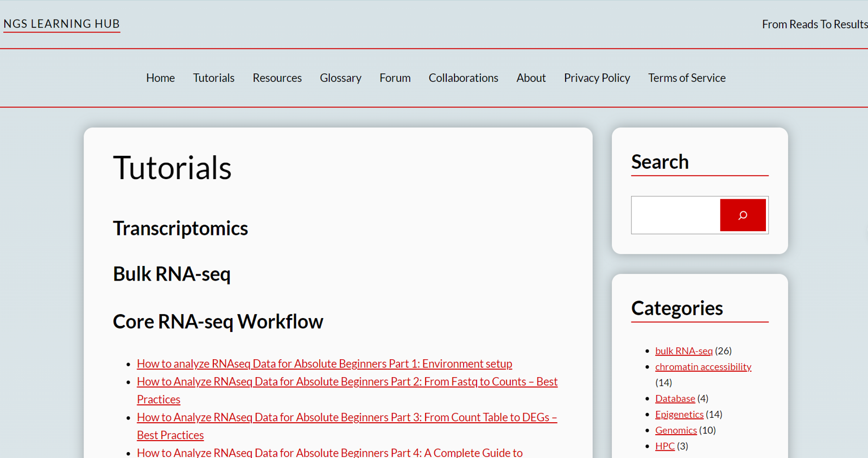The height and width of the screenshot is (458, 868).
Task: Open the Privacy Policy page
Action: tap(597, 78)
